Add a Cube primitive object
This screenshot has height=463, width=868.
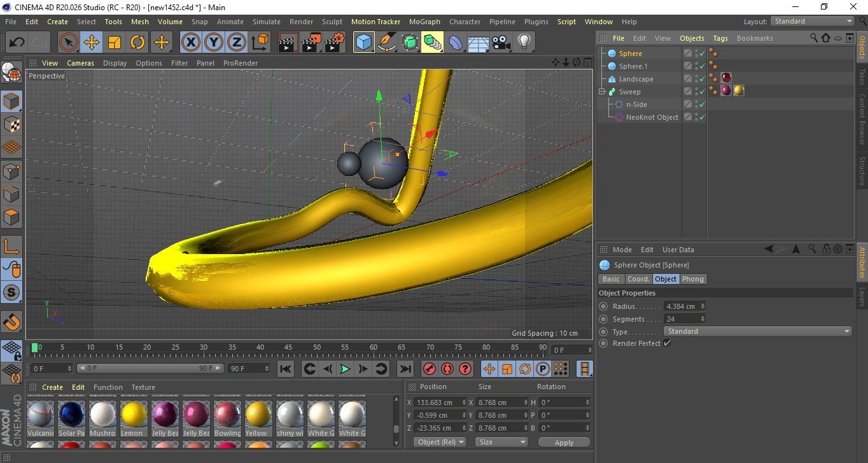(x=363, y=43)
